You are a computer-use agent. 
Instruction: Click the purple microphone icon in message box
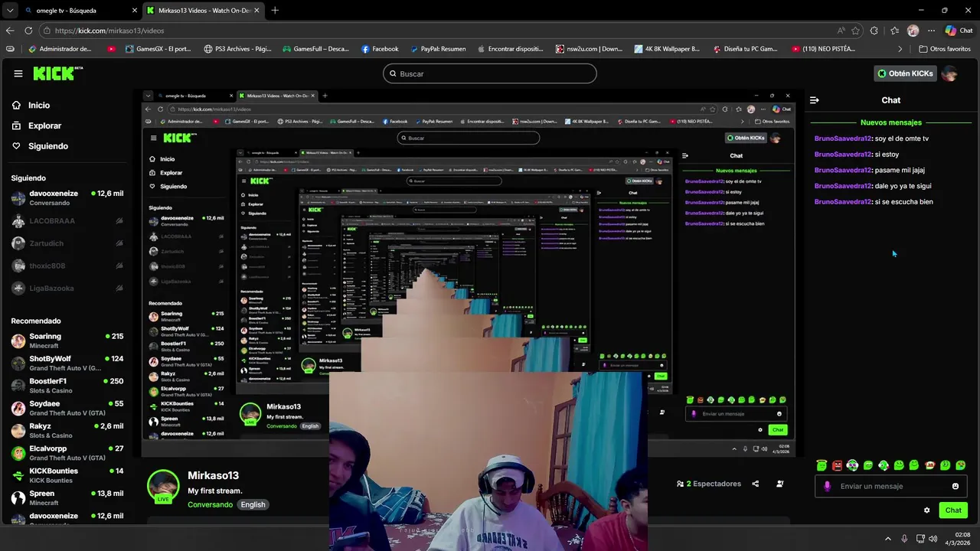point(827,486)
